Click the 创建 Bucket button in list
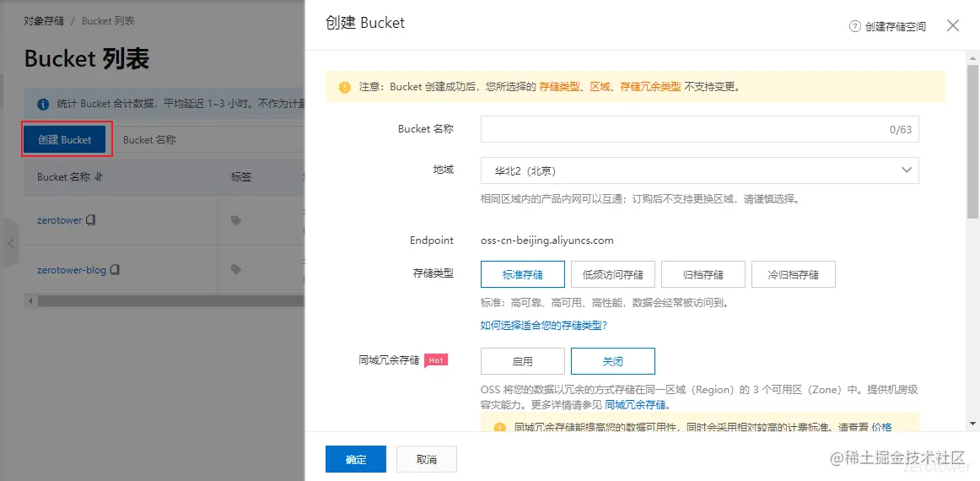This screenshot has height=481, width=980. (x=64, y=139)
